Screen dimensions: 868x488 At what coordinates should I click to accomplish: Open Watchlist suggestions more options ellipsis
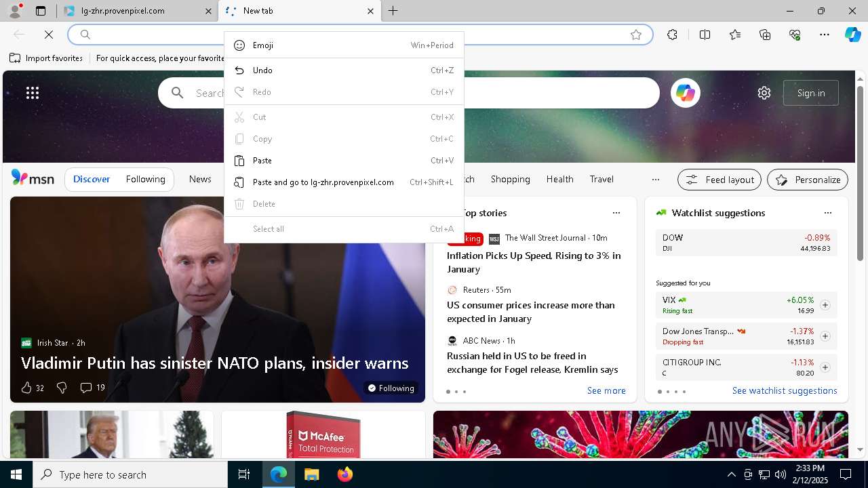click(x=828, y=213)
